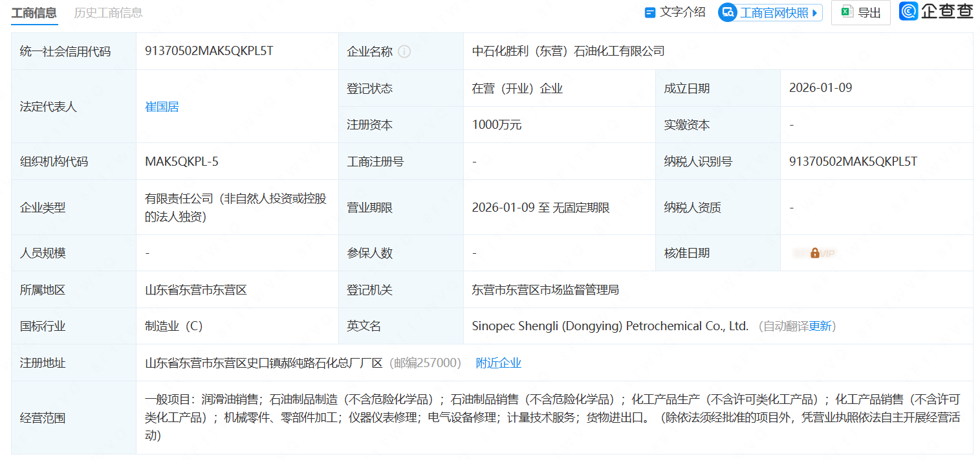Click the info icon beside 企业名称

click(x=404, y=52)
